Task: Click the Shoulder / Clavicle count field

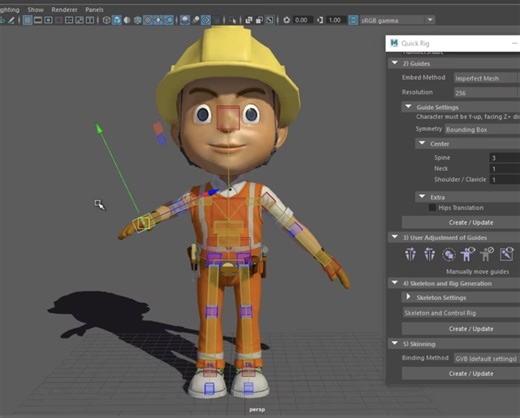Action: [505, 180]
